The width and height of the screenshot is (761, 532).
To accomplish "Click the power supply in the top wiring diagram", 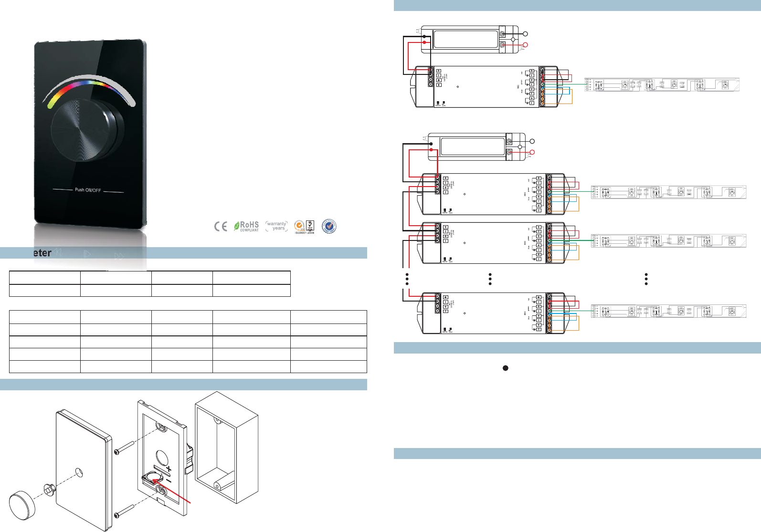I will tap(470, 39).
